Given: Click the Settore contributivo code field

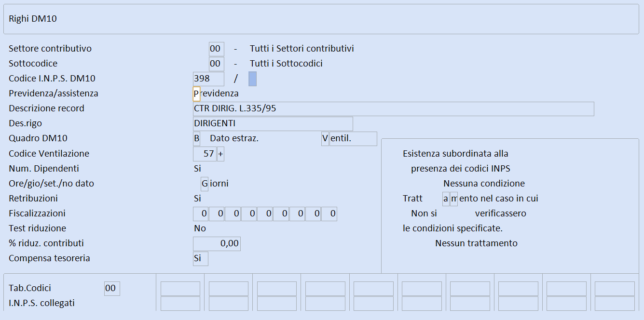Looking at the screenshot, I should 217,49.
